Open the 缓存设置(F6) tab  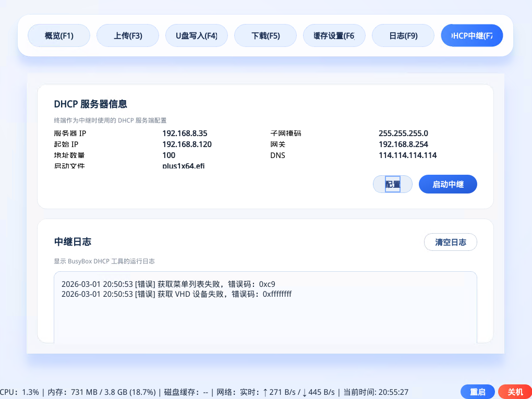coord(334,36)
